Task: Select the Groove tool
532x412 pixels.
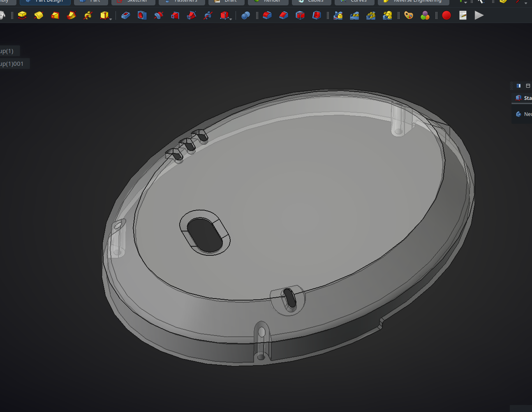Action: coord(159,16)
